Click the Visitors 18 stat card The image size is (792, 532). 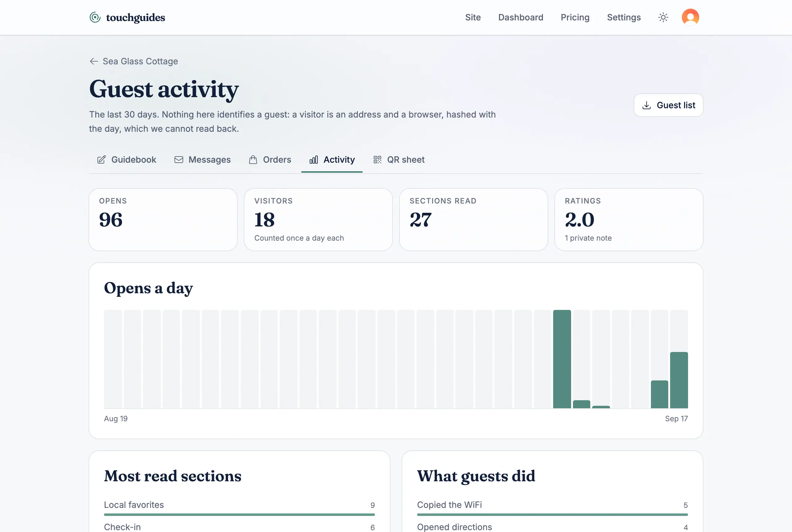318,220
